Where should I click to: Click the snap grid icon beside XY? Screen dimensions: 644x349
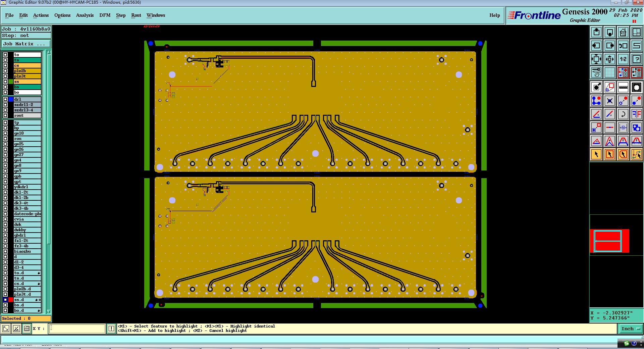coord(27,329)
